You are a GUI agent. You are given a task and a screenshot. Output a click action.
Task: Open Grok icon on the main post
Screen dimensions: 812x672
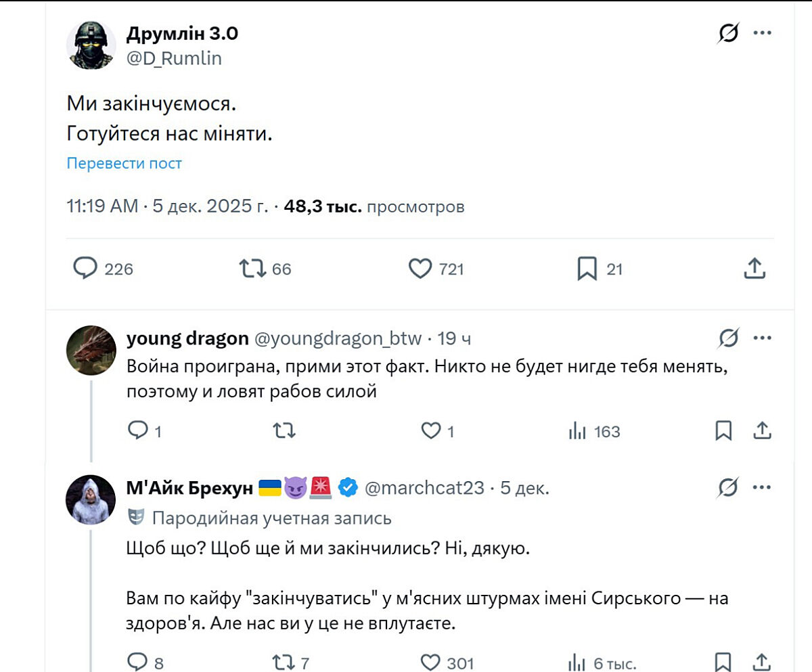pos(727,34)
